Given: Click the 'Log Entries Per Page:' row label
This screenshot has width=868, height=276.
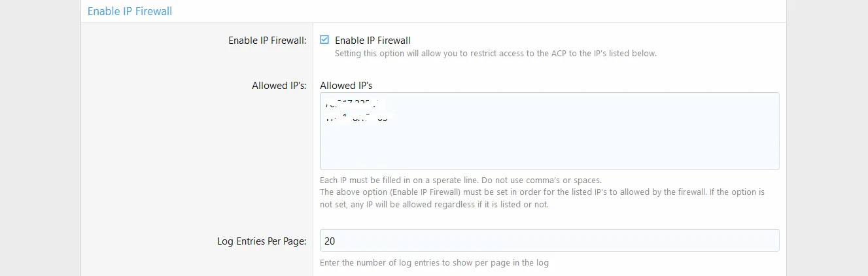Looking at the screenshot, I should pos(262,241).
